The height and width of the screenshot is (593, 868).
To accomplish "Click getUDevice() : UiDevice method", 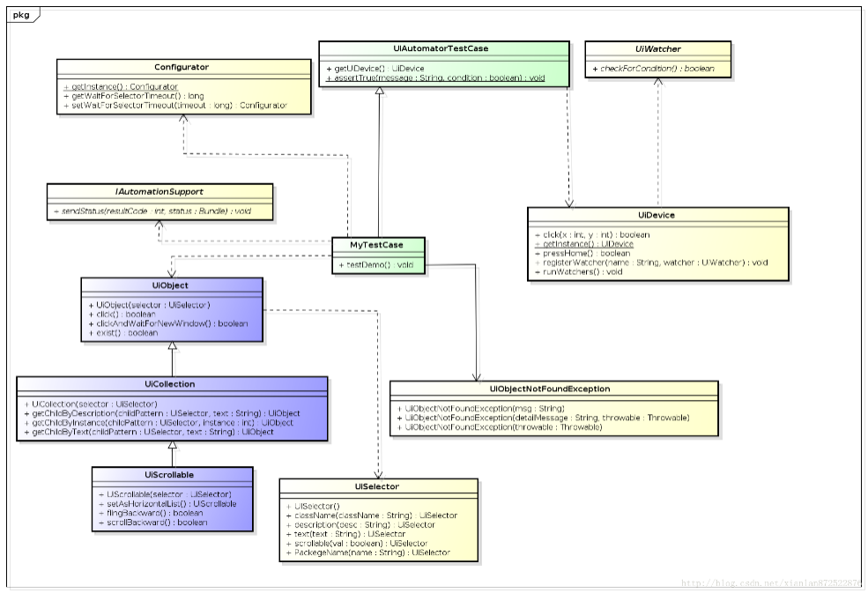I will point(375,69).
